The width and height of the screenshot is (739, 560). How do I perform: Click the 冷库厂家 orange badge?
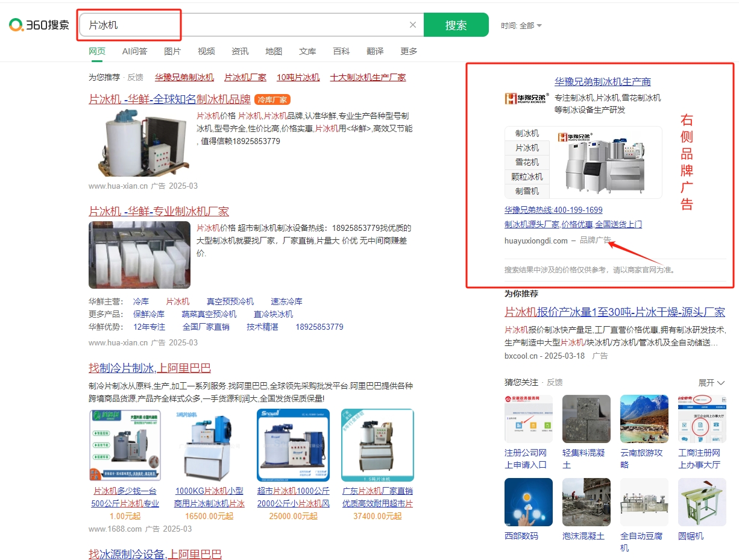pyautogui.click(x=273, y=99)
